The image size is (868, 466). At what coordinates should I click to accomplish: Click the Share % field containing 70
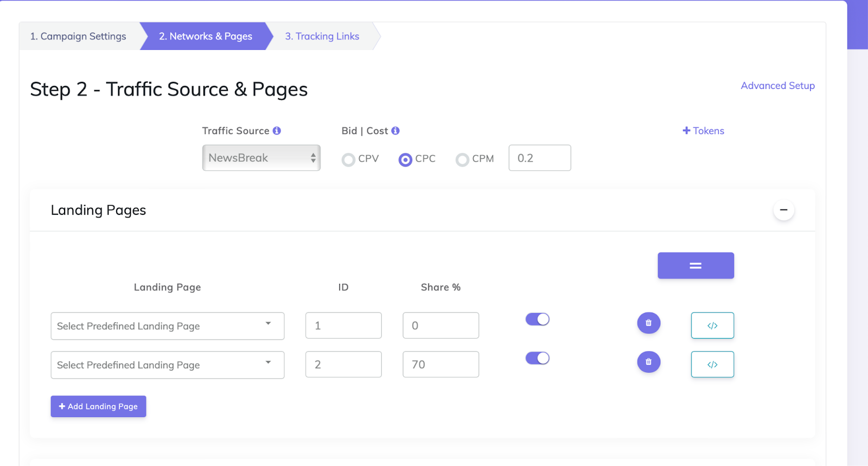click(x=441, y=365)
